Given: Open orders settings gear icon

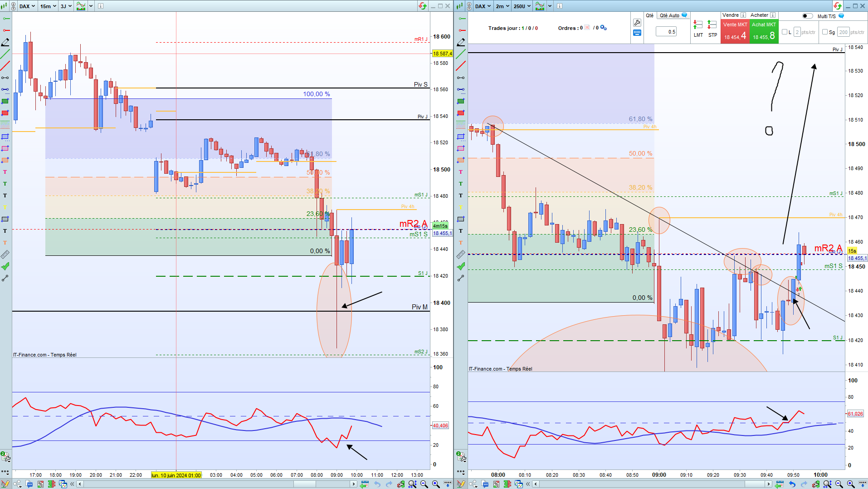Looking at the screenshot, I should click(603, 28).
